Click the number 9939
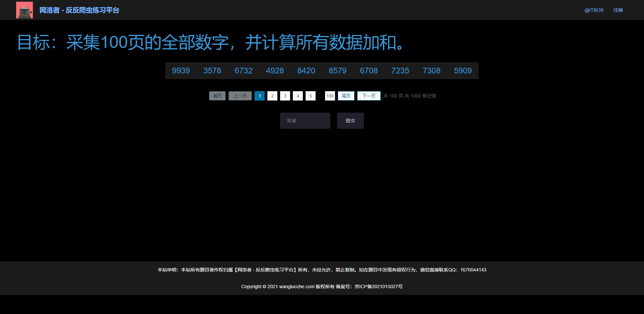644x314 pixels. [181, 71]
